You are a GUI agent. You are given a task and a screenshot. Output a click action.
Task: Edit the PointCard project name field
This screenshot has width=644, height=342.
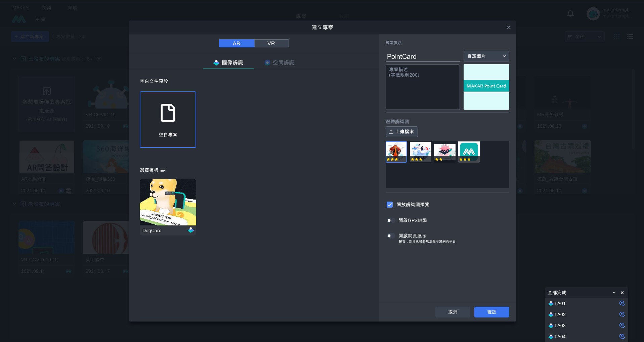tap(423, 56)
